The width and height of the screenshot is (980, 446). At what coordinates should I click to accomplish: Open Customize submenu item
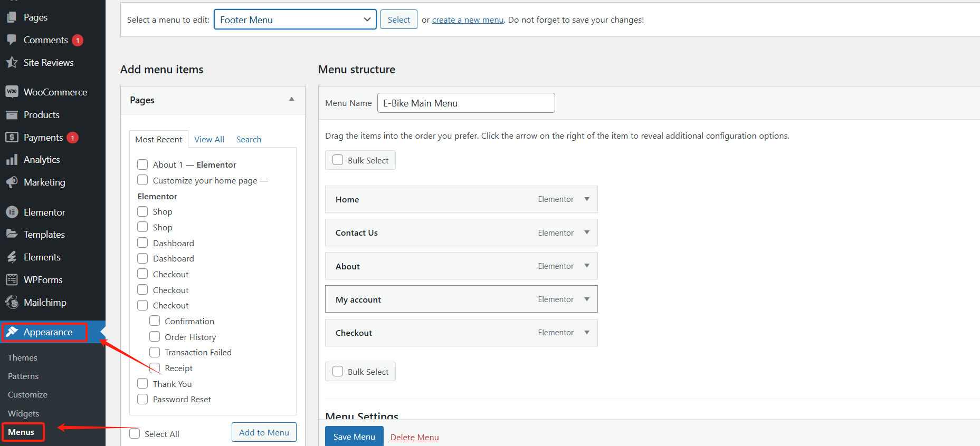(x=27, y=394)
